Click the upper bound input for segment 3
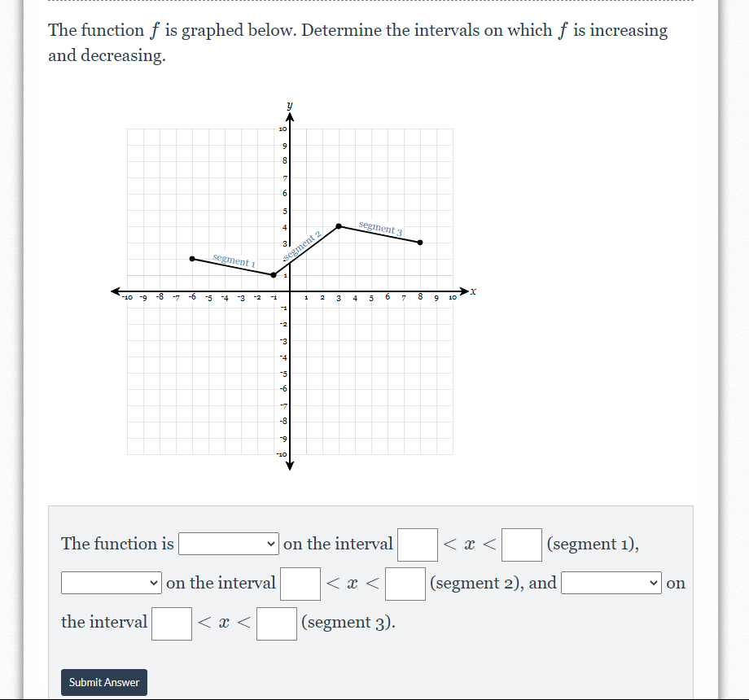Screen dimensions: 749x700 pos(276,623)
